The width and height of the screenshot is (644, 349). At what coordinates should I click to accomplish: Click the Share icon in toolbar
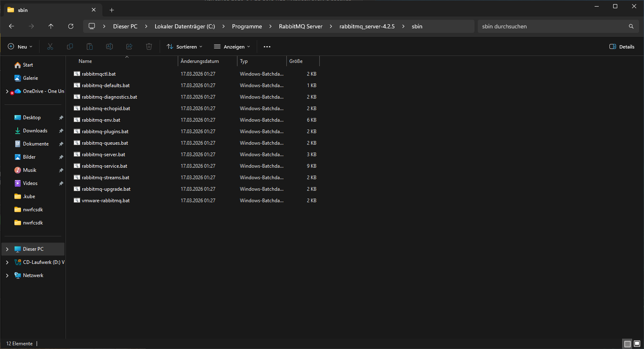(129, 46)
